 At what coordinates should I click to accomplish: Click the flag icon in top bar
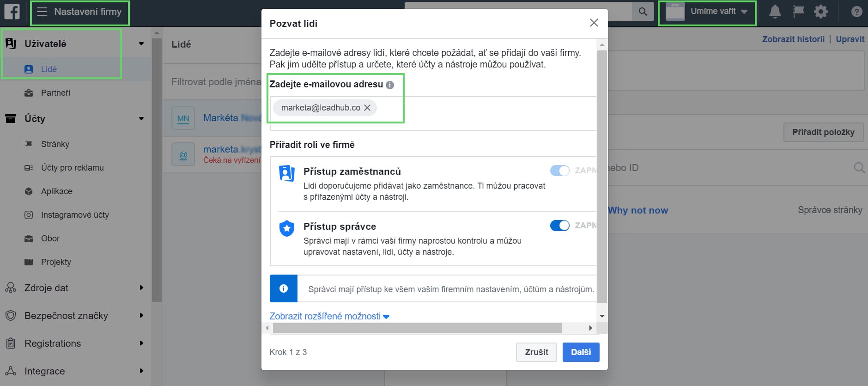tap(798, 12)
